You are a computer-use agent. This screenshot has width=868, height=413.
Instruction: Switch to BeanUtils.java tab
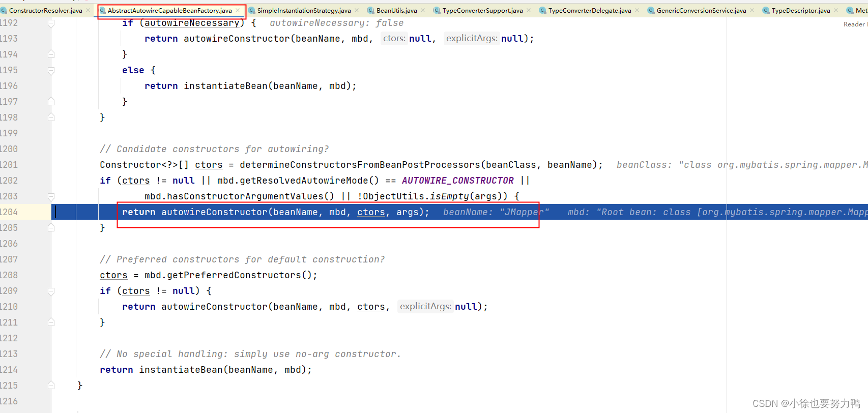(x=396, y=10)
